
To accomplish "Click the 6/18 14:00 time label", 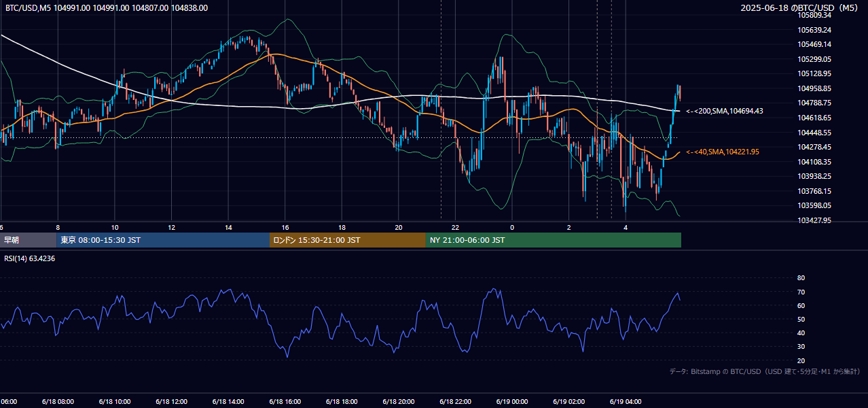I will pyautogui.click(x=228, y=402).
